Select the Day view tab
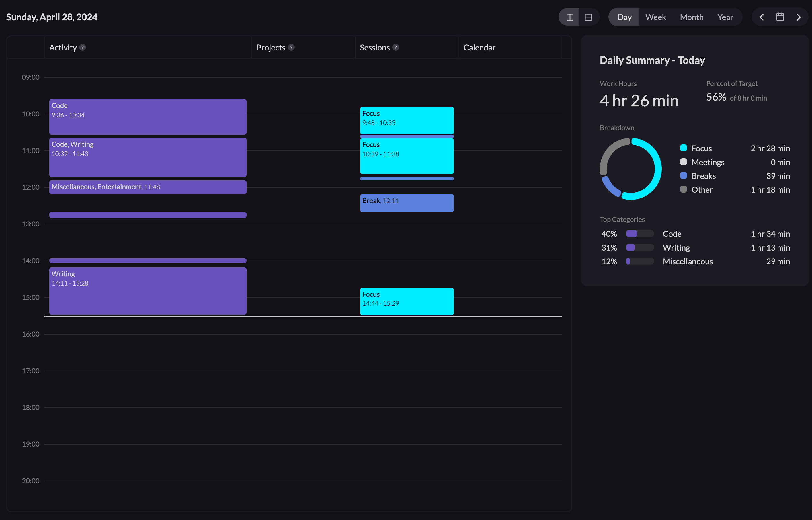Viewport: 812px width, 520px height. [x=624, y=17]
